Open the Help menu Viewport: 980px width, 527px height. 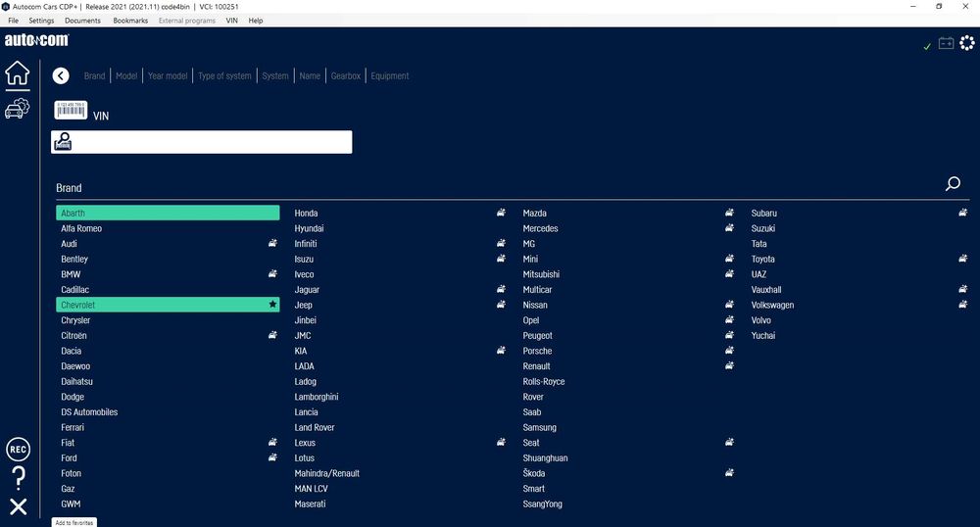[x=256, y=21]
